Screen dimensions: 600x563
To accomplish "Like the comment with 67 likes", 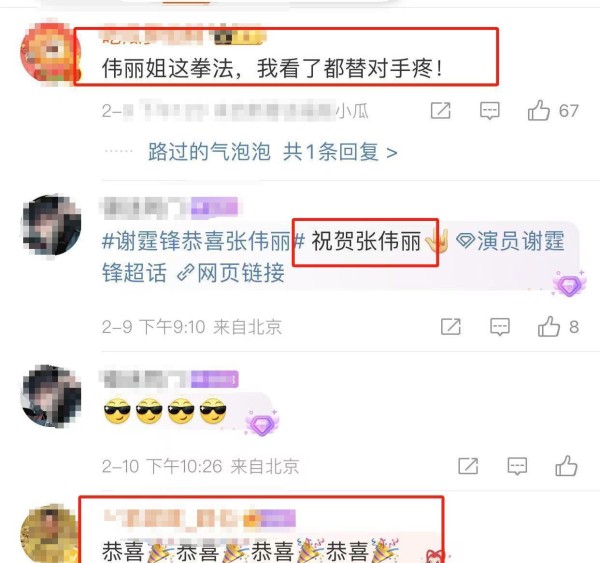I will [x=538, y=110].
